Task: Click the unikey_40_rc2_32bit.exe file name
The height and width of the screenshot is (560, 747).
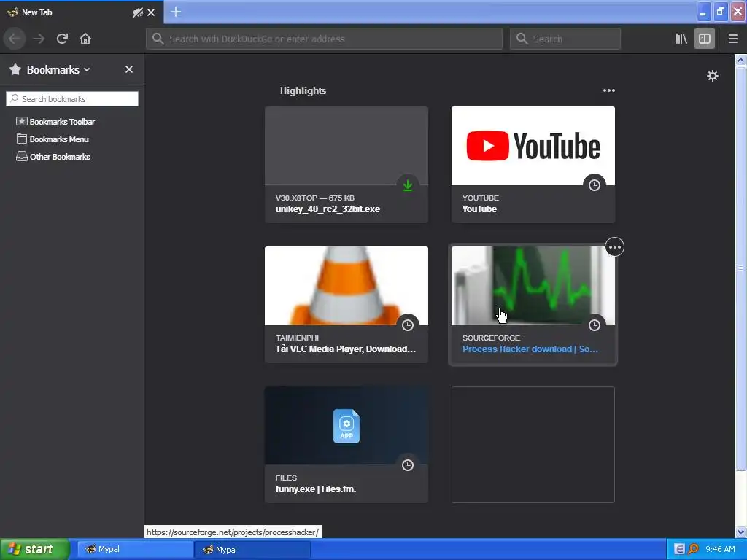Action: (x=328, y=209)
